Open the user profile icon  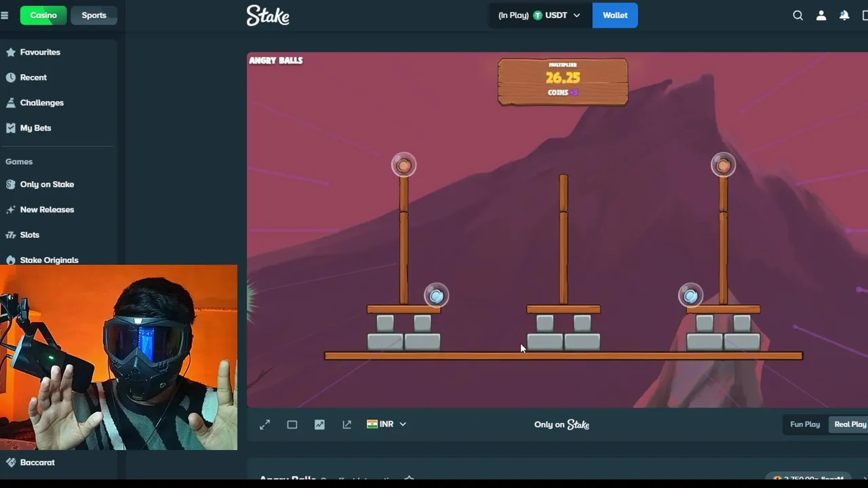821,15
